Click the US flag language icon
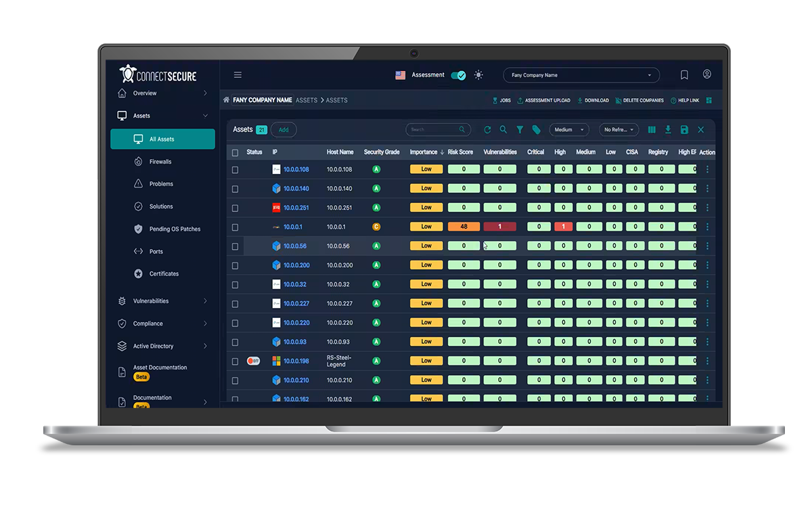The height and width of the screenshot is (515, 812). (401, 75)
